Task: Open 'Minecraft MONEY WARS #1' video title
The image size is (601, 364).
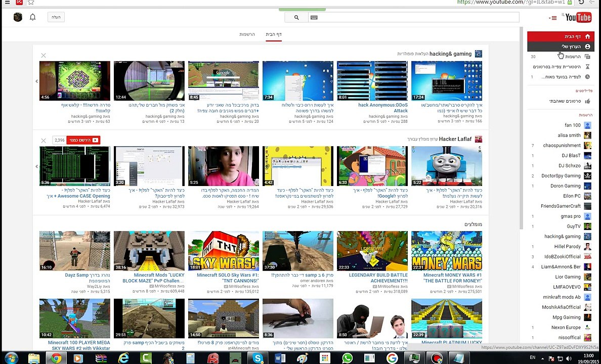Action: point(452,278)
